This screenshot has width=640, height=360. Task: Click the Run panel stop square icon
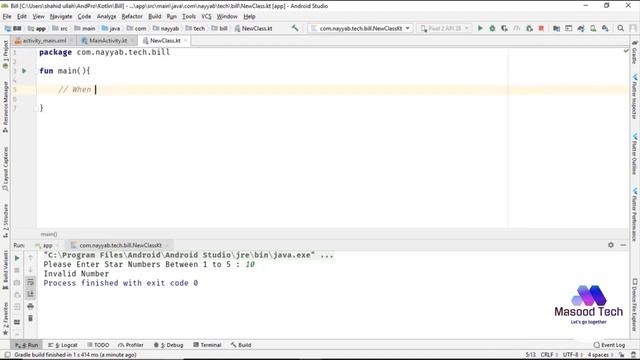click(x=17, y=270)
